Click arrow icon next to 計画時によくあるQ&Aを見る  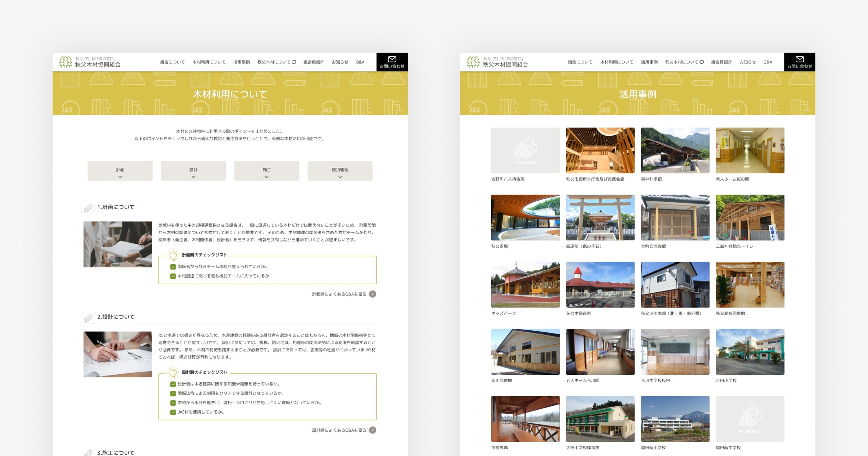372,294
